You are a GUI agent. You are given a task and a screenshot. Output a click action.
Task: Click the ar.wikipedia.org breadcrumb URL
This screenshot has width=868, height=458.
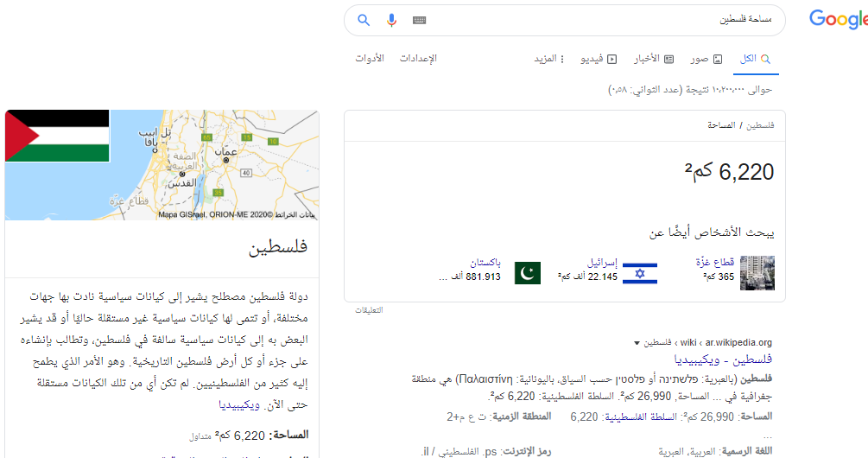point(738,343)
